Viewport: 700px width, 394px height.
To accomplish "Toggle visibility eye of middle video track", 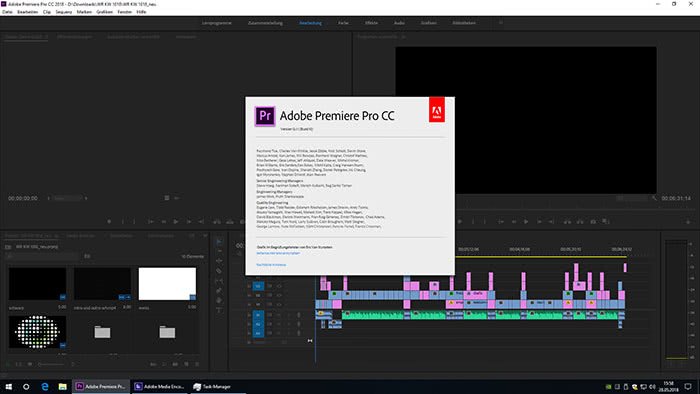I will (x=279, y=295).
